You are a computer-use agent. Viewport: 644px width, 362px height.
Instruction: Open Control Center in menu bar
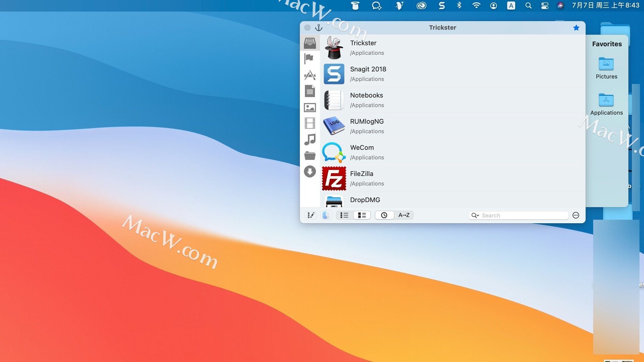(x=545, y=5)
